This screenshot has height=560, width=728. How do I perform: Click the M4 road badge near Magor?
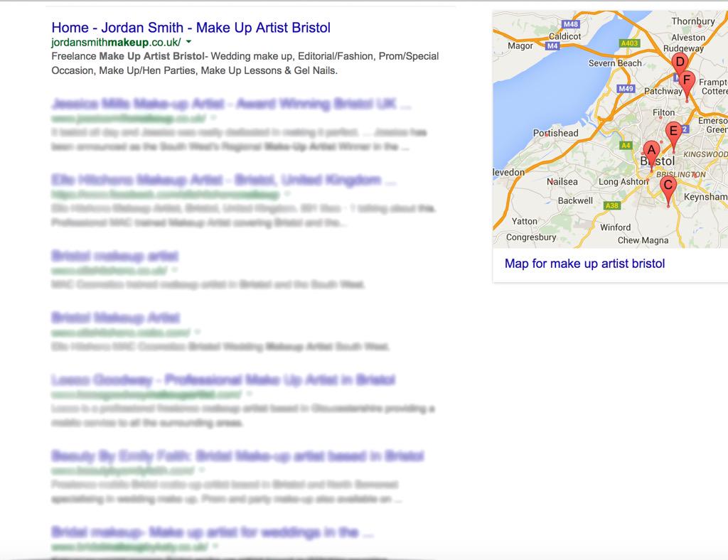[552, 46]
